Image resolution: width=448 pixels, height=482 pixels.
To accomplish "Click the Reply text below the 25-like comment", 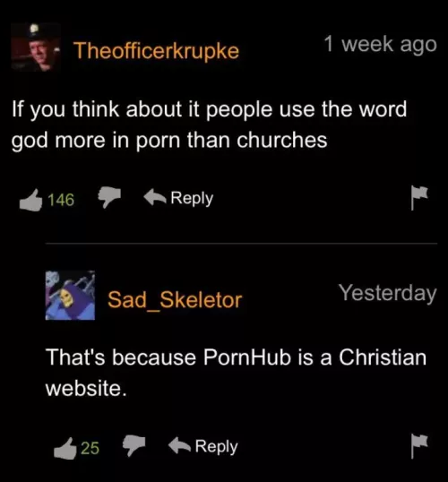I will coord(217,447).
